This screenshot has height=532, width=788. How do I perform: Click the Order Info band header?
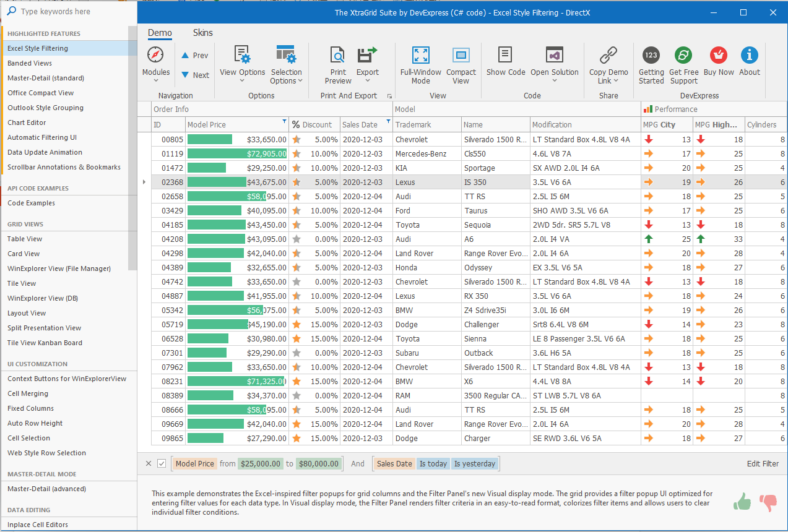point(272,109)
